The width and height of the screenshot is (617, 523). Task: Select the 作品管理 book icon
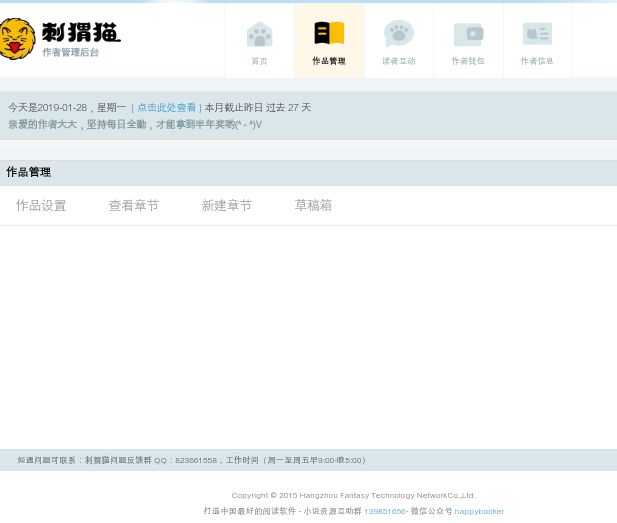(x=329, y=33)
